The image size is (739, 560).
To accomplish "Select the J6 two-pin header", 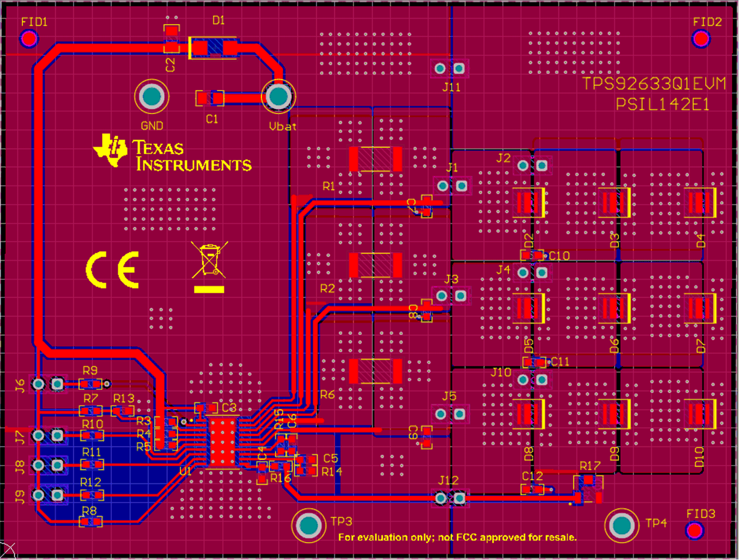I will 47,384.
